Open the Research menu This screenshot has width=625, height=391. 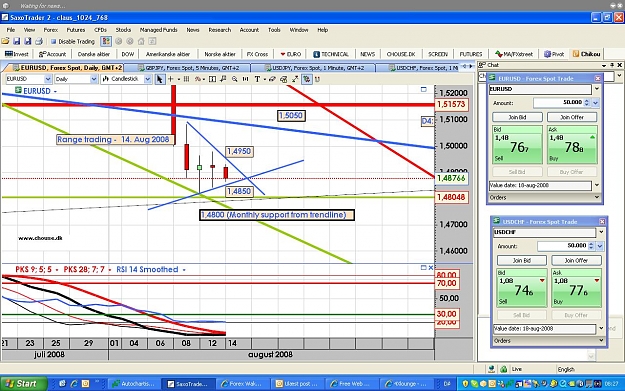click(x=220, y=30)
